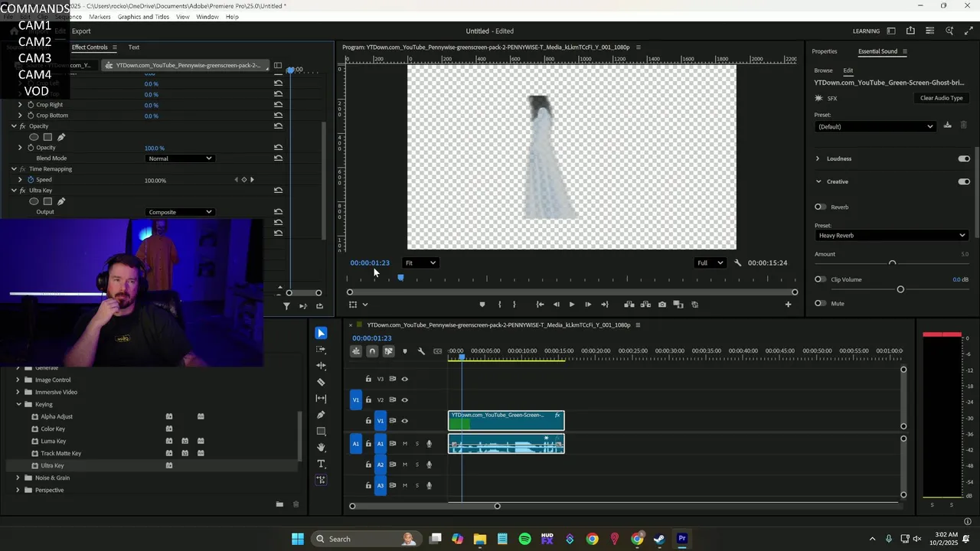
Task: Adjust the Reverb Amount slider
Action: [892, 263]
